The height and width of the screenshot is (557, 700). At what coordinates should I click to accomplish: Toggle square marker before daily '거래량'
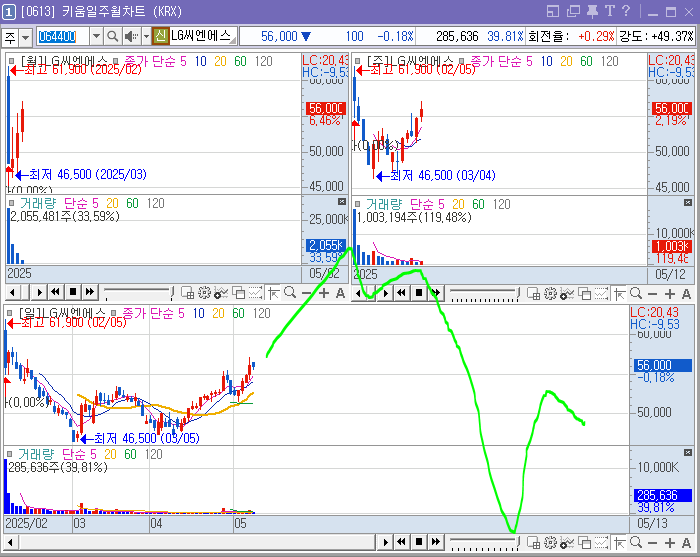(x=9, y=454)
